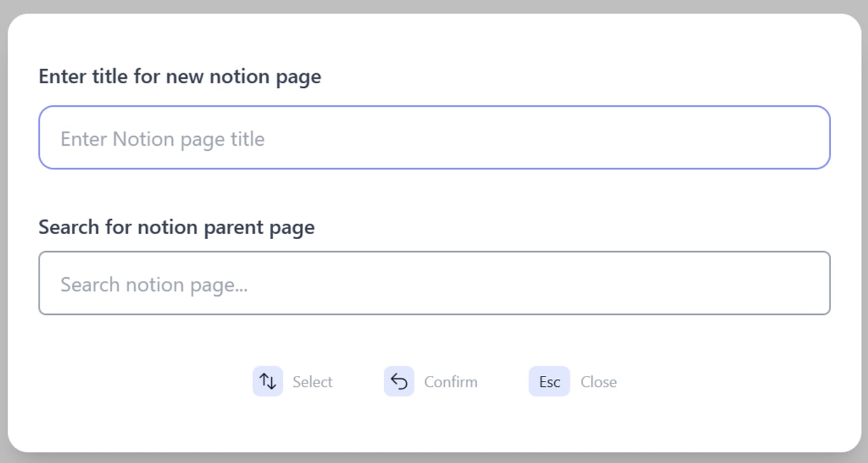Focus the Notion page title input field
This screenshot has width=868, height=463.
[434, 137]
